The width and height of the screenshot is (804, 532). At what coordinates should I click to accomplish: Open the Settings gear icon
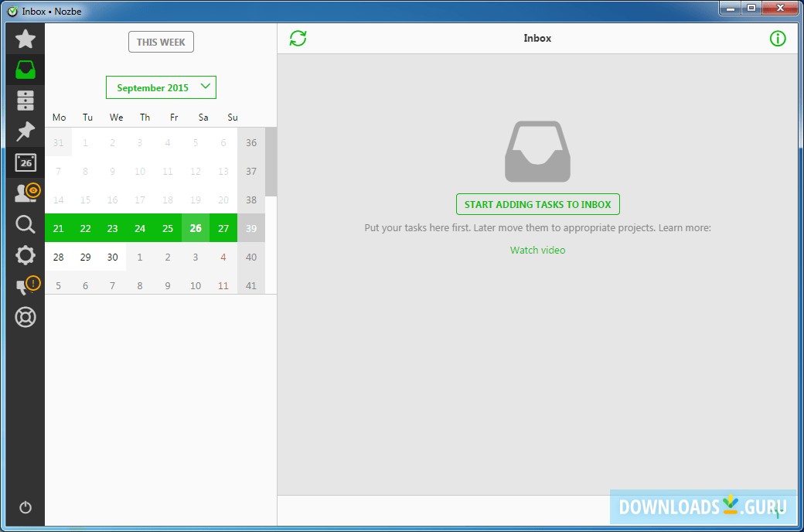point(25,255)
